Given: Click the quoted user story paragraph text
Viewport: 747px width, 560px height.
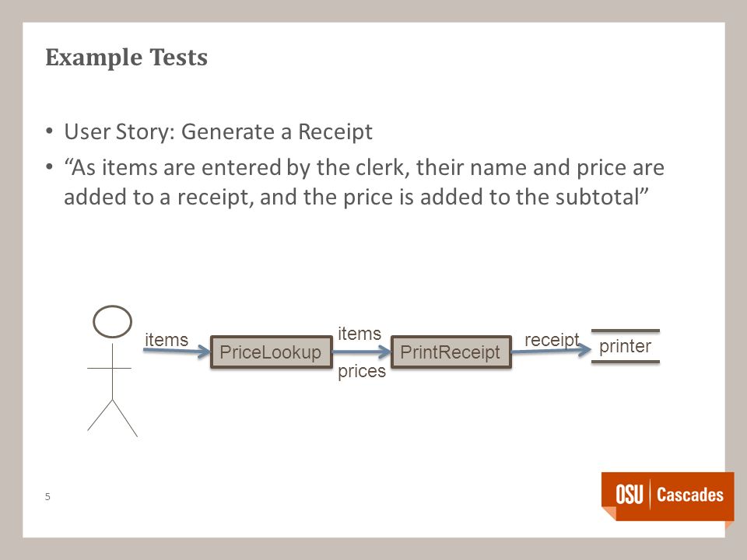Looking at the screenshot, I should [x=364, y=182].
